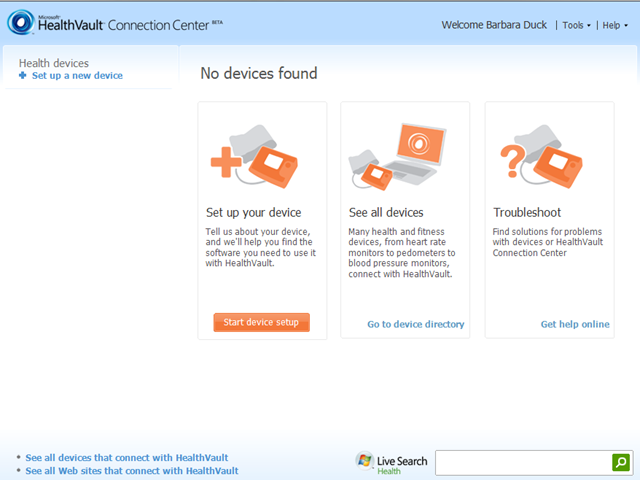Click the 'Find solutions for problems' description
Image resolution: width=640 pixels, height=480 pixels.
(x=547, y=242)
